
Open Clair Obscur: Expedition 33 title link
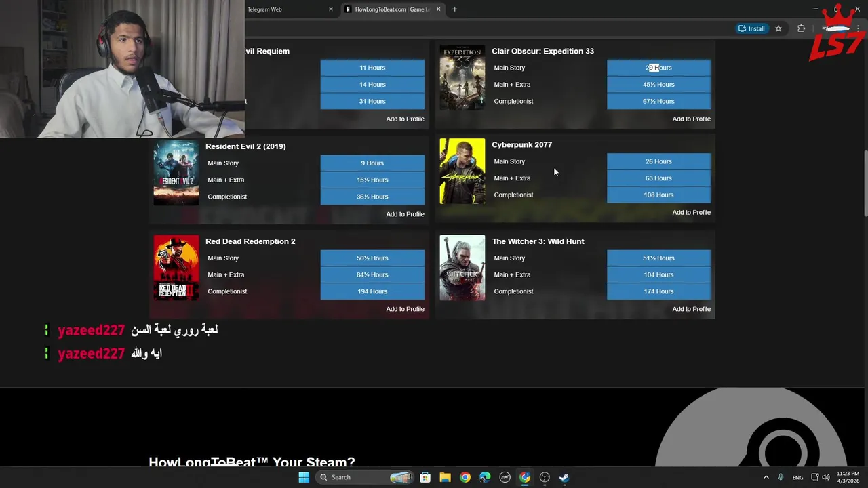pyautogui.click(x=542, y=51)
